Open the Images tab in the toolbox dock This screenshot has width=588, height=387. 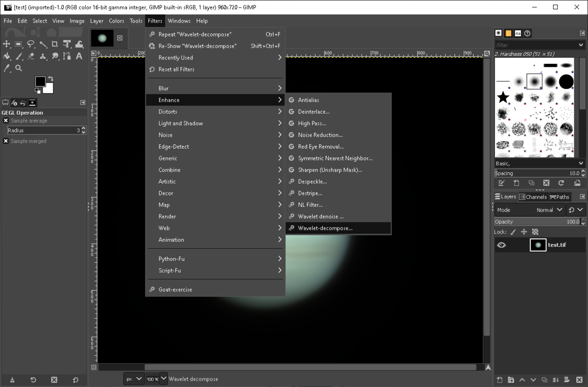32,103
